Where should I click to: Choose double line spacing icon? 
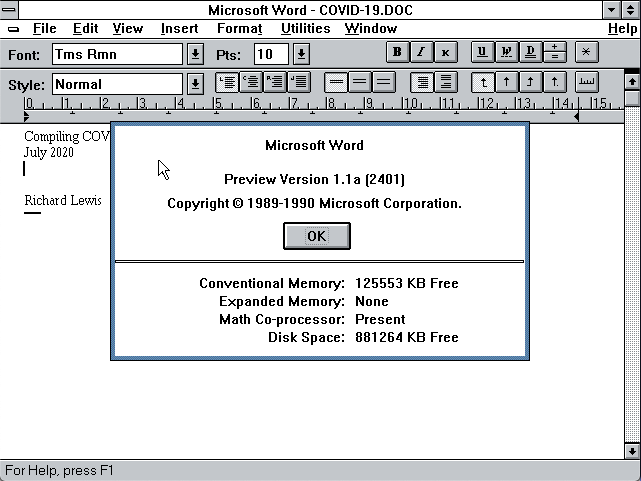383,83
